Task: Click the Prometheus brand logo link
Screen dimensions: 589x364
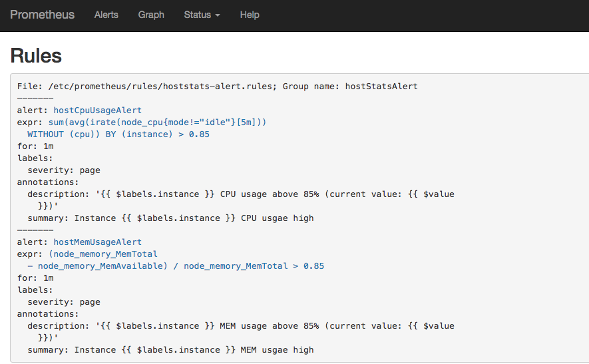Action: tap(42, 15)
